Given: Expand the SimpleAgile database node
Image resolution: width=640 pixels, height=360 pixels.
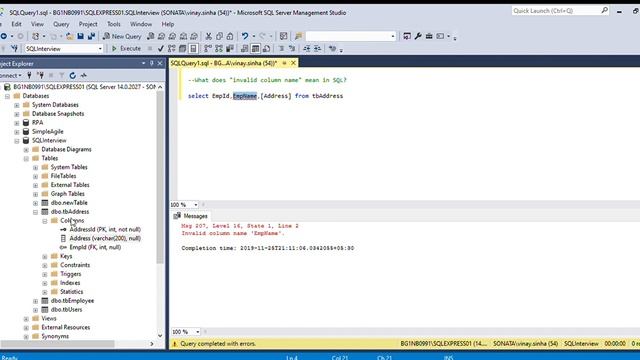Looking at the screenshot, I should point(17,132).
